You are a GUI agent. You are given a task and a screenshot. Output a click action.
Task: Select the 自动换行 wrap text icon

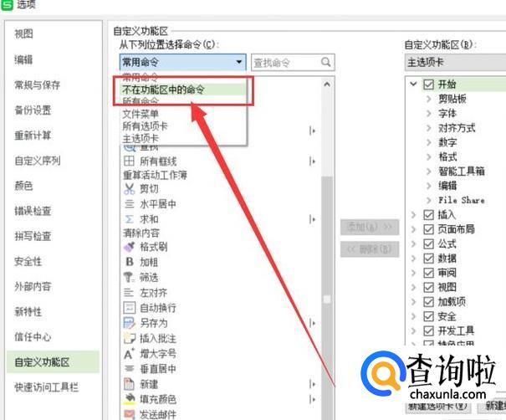pyautogui.click(x=130, y=308)
